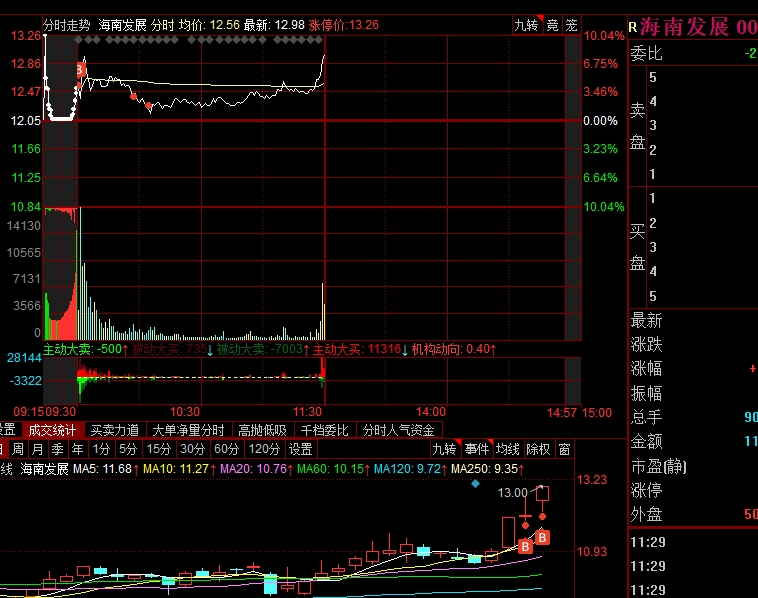758x598 pixels.
Task: Click the 振幅 row label
Action: tap(646, 393)
